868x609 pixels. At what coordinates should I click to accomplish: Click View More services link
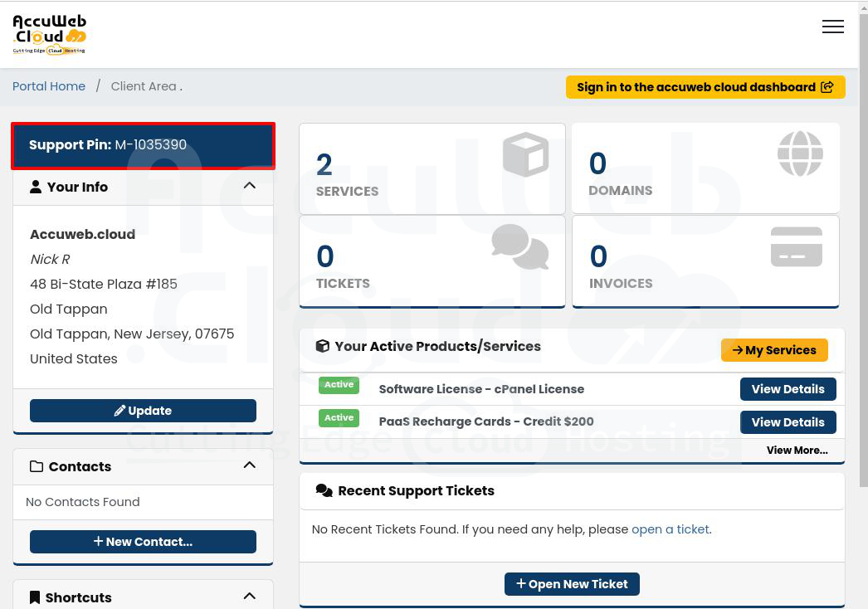point(797,451)
